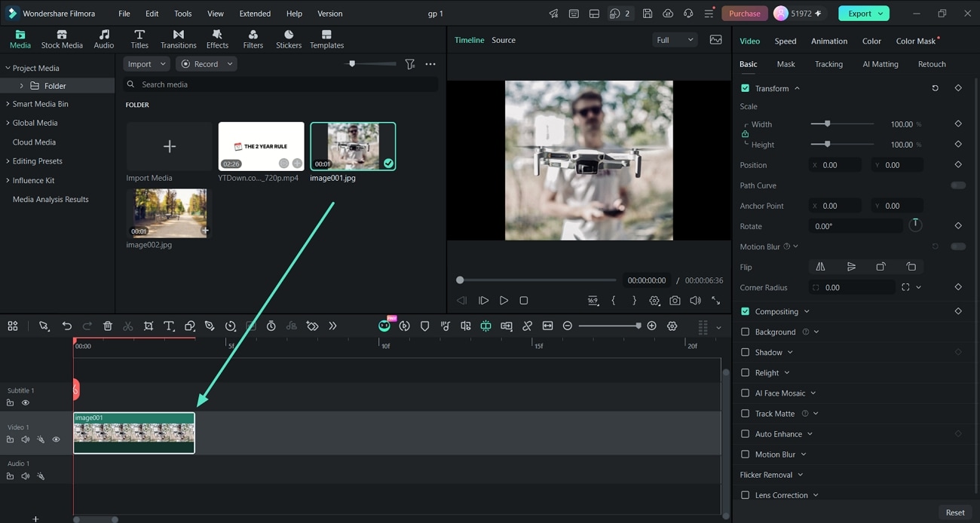Expand Global Media section
The width and height of the screenshot is (980, 523).
8,123
